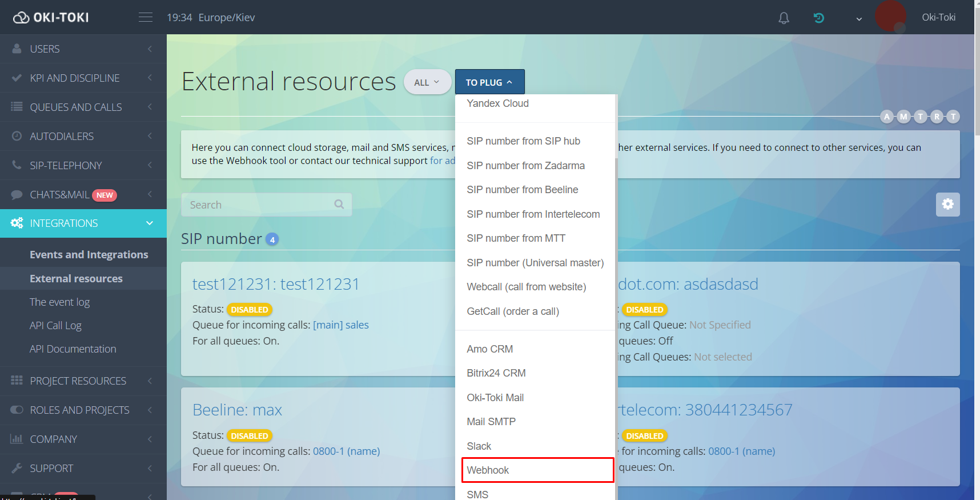This screenshot has width=980, height=500.
Task: Click the notification bell icon
Action: pyautogui.click(x=784, y=18)
